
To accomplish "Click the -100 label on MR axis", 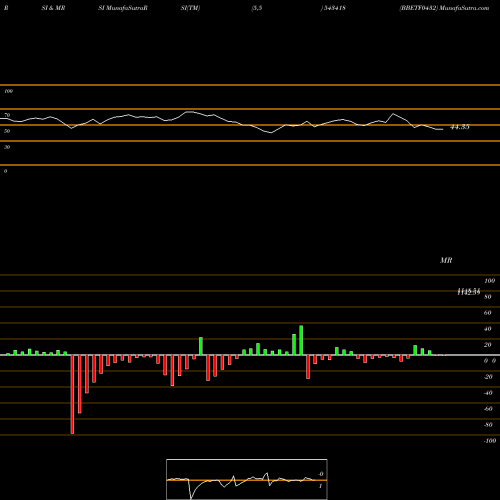I will point(490,441).
